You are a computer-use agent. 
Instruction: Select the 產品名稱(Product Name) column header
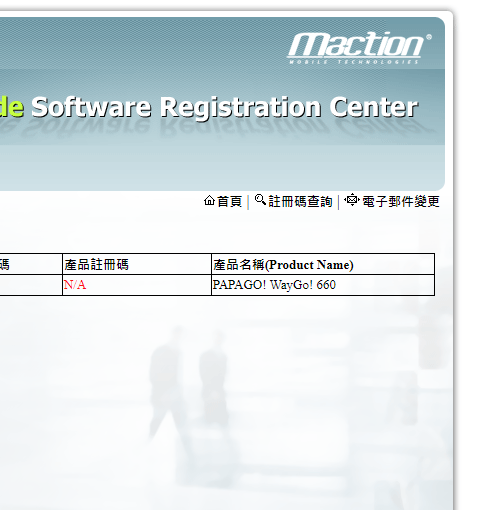tap(323, 264)
